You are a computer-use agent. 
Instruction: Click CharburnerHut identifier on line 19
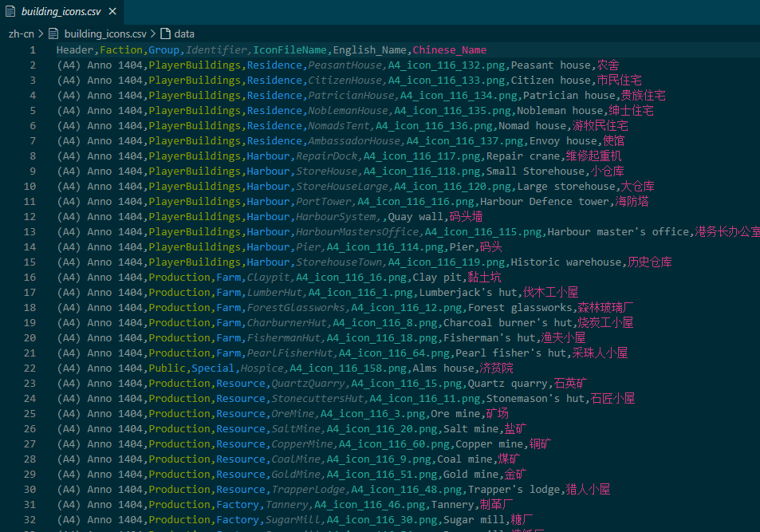(287, 323)
